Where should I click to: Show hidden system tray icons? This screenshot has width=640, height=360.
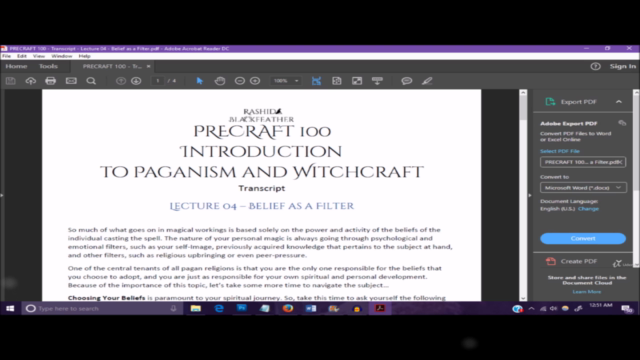[531, 309]
